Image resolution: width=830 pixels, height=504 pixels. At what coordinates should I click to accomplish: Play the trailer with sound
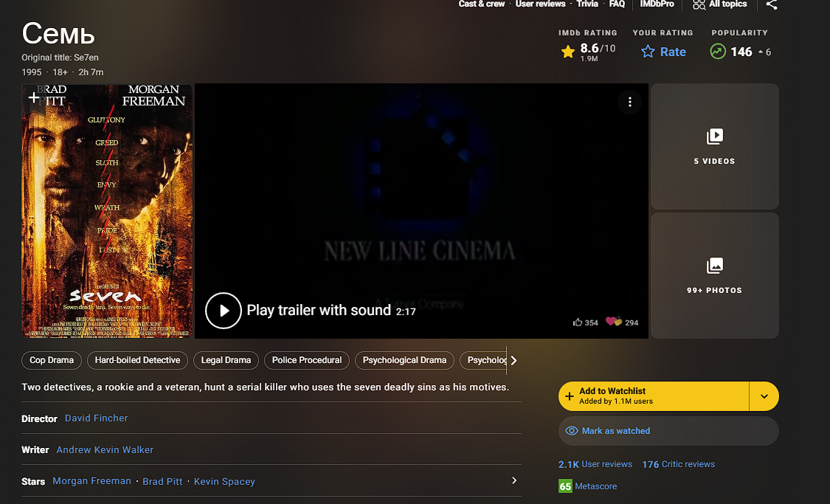[x=224, y=311]
